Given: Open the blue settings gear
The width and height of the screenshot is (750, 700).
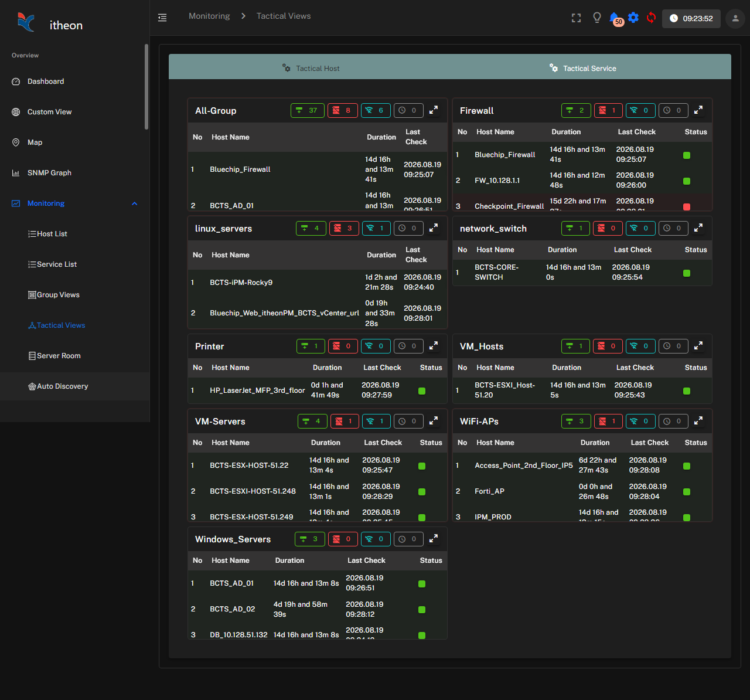Looking at the screenshot, I should click(633, 18).
